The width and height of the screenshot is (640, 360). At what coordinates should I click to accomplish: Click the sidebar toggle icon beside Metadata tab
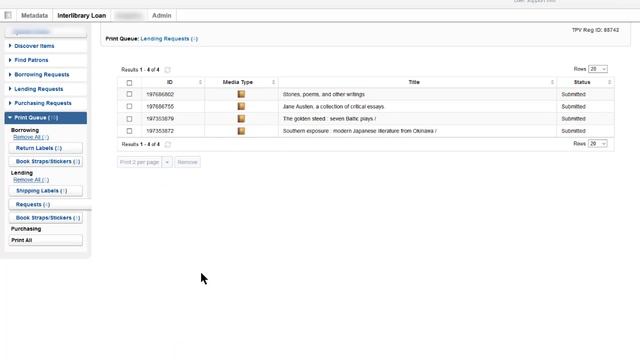tap(8, 15)
